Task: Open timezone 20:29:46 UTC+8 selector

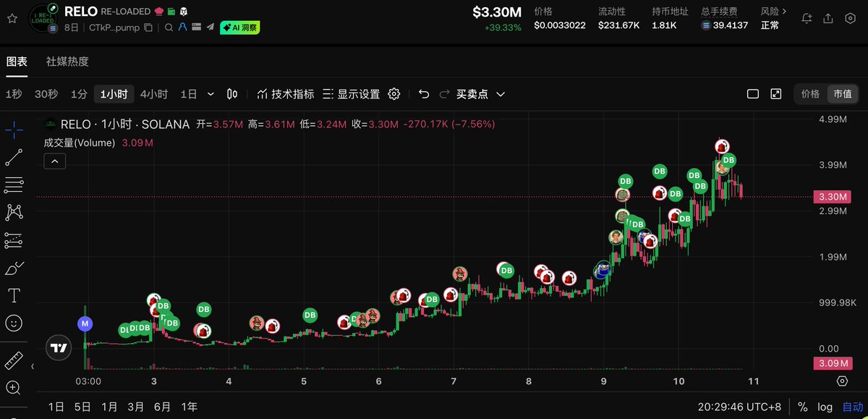Action: tap(740, 407)
